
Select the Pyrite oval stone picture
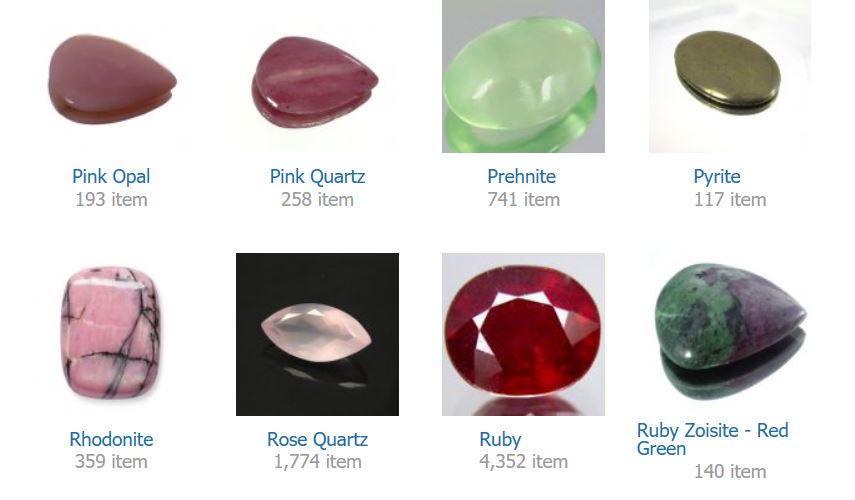pos(730,76)
